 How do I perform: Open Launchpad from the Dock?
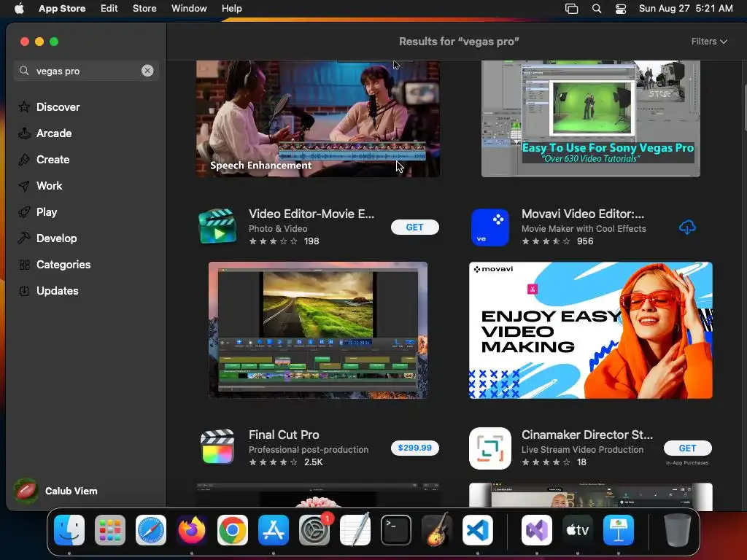pyautogui.click(x=110, y=530)
